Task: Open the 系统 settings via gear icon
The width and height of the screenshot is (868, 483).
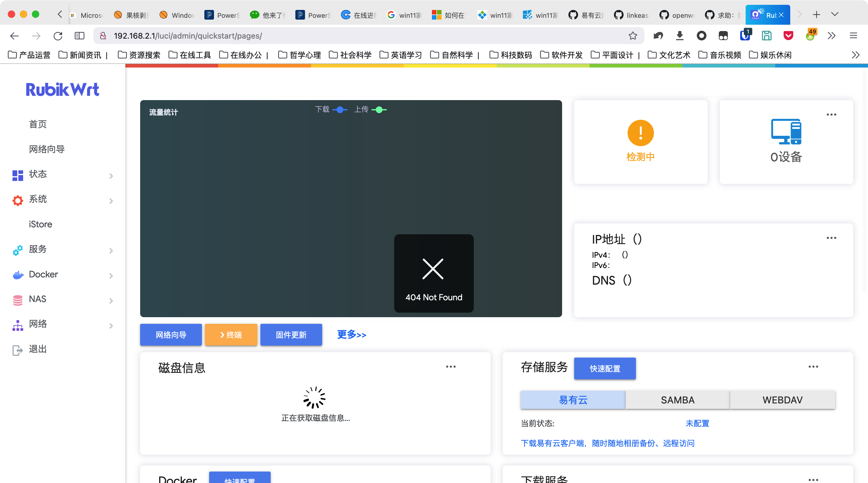Action: 17,200
